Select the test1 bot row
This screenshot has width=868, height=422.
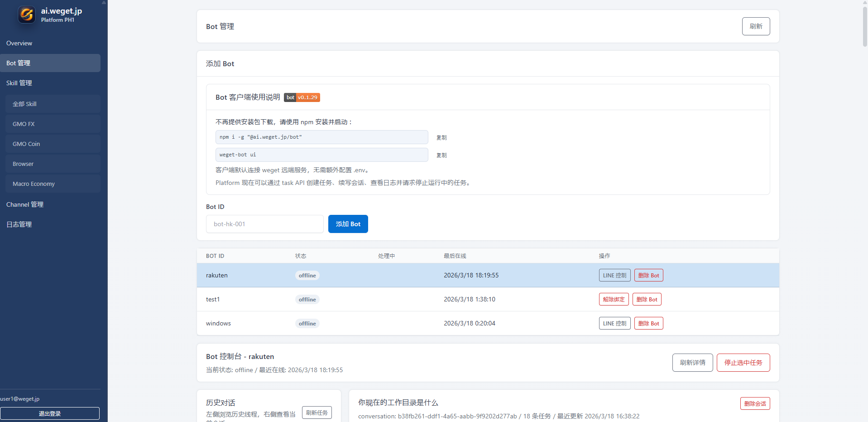point(488,299)
